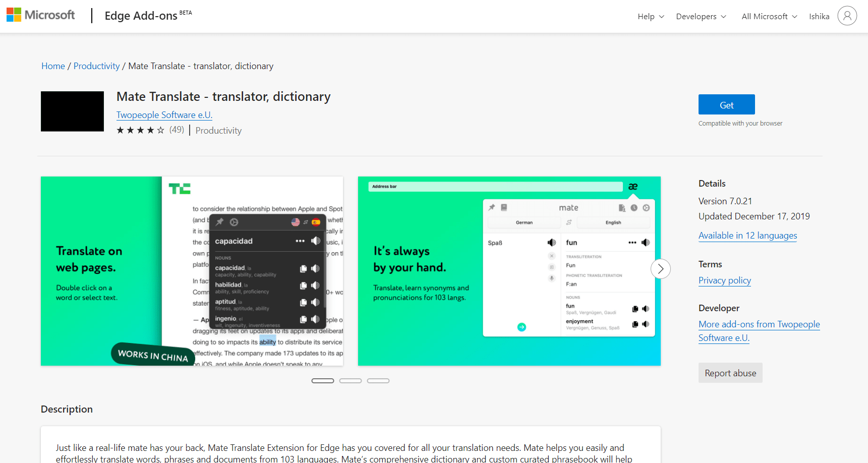Click the Compatible with your browser text
Image resolution: width=868 pixels, height=463 pixels.
pyautogui.click(x=740, y=124)
